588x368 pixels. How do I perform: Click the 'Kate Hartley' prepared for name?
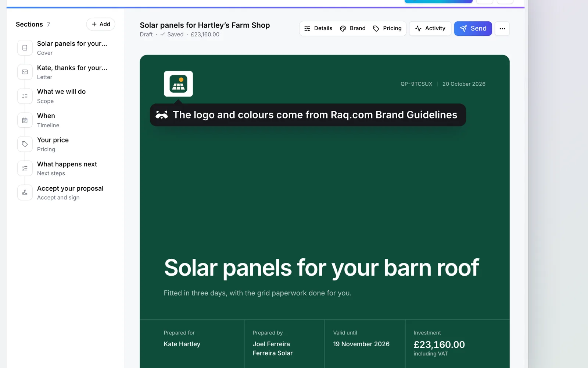coord(182,344)
